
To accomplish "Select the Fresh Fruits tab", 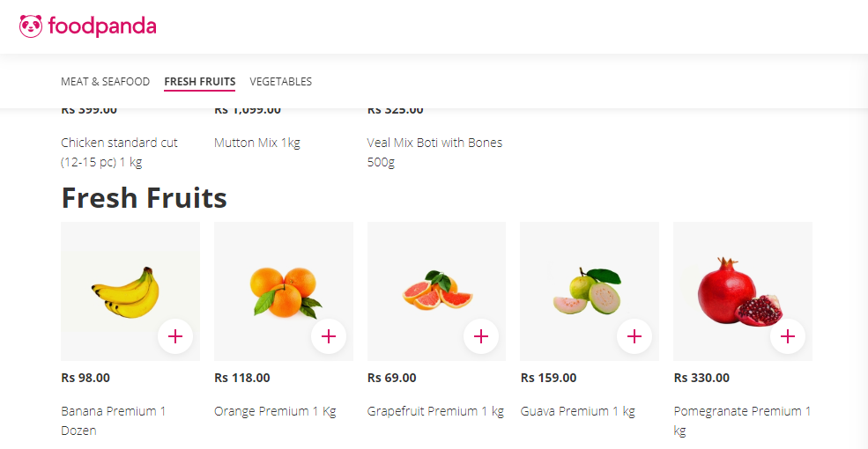I will point(199,82).
